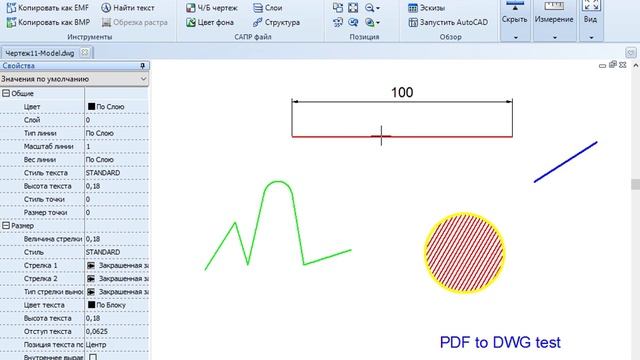Click the dimension text 100
The width and height of the screenshot is (640, 360).
coord(402,92)
